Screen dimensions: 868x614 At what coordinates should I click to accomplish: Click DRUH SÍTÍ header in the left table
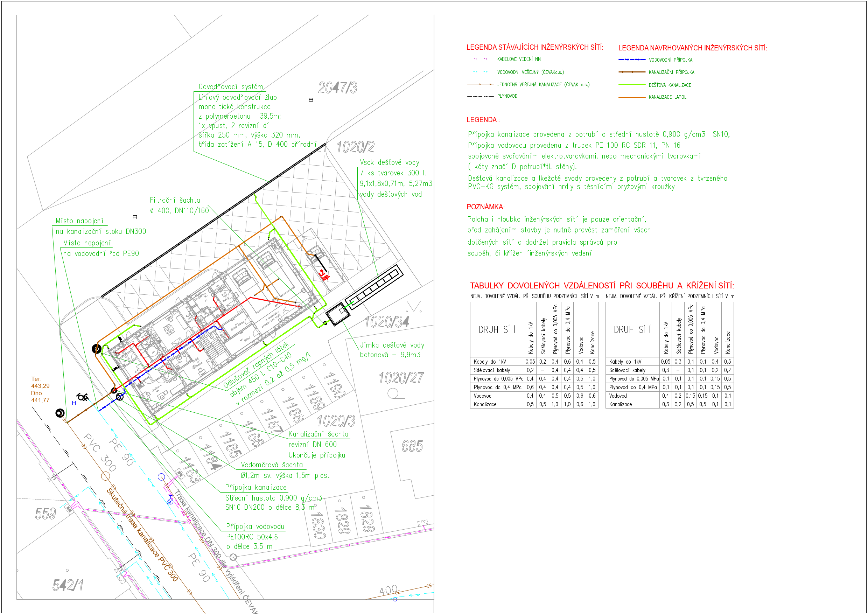[x=497, y=330]
